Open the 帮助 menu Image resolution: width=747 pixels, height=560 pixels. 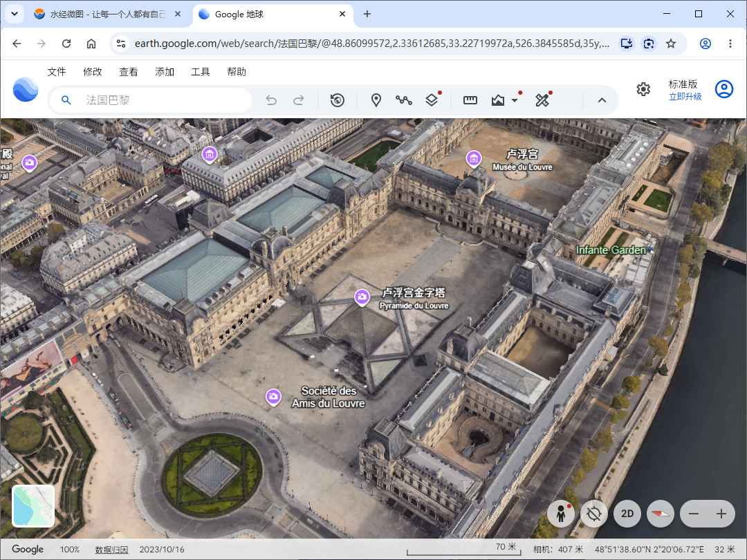[237, 72]
